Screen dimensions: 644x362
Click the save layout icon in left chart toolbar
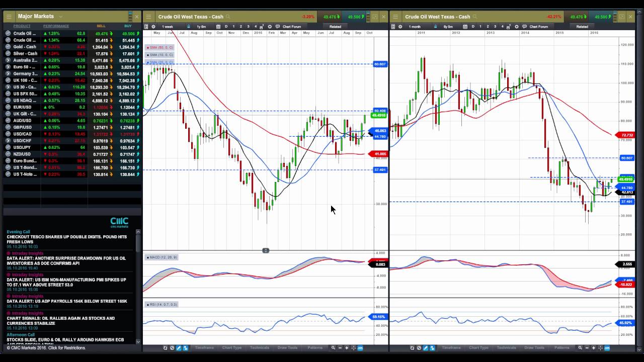pyautogui.click(x=262, y=27)
